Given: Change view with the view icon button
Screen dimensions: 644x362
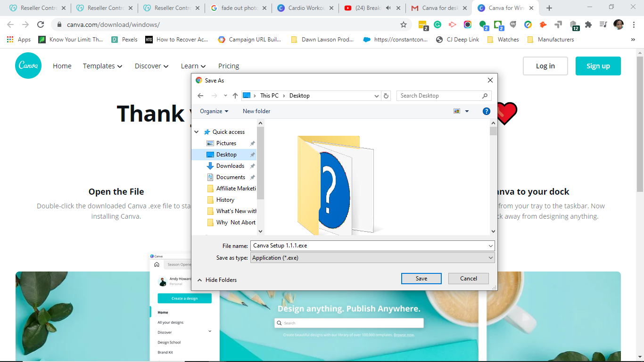Looking at the screenshot, I should coord(457,111).
